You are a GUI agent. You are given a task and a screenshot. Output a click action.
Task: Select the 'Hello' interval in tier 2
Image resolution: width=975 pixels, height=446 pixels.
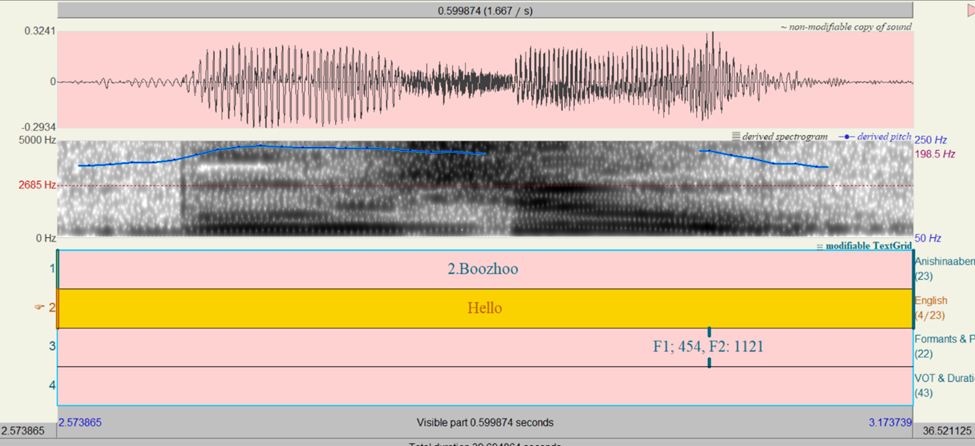485,308
